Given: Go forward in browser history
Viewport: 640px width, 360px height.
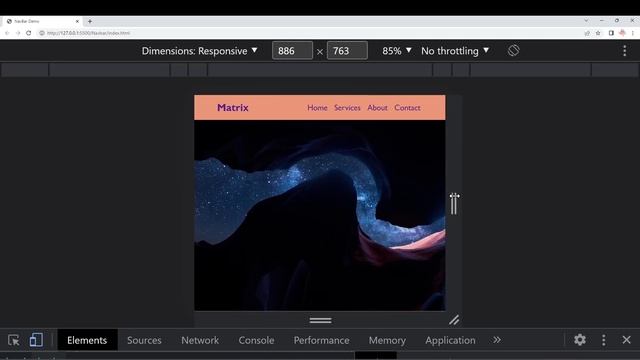Looking at the screenshot, I should 18,33.
